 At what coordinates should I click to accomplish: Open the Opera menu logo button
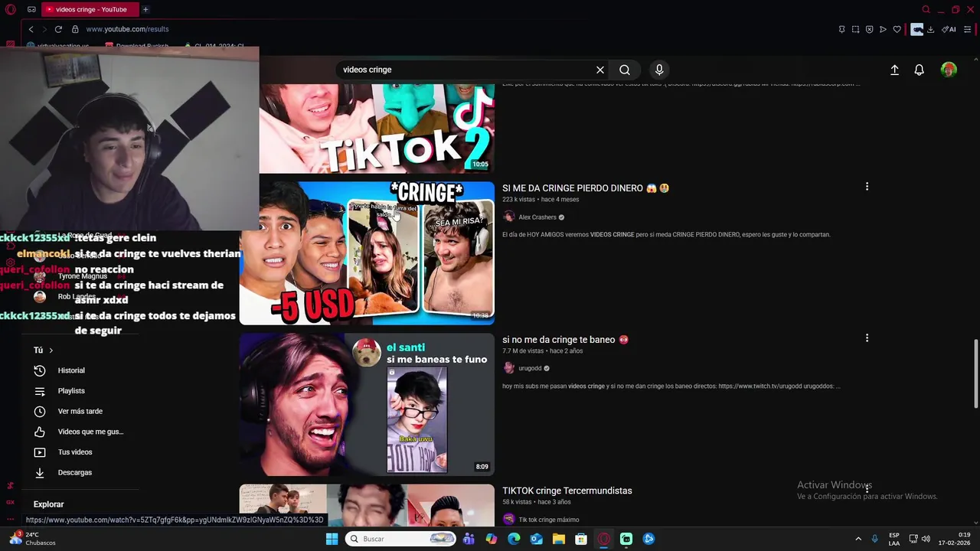coord(10,9)
